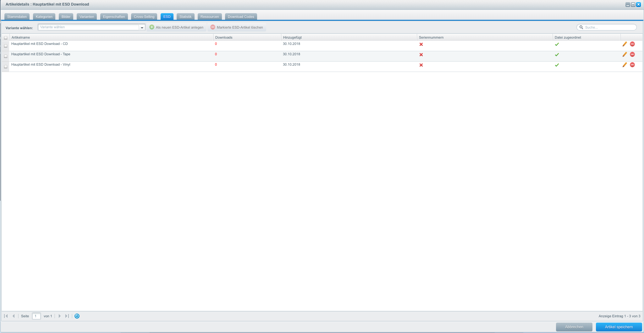
Task: Go to previous page of the grid
Action: tap(14, 316)
